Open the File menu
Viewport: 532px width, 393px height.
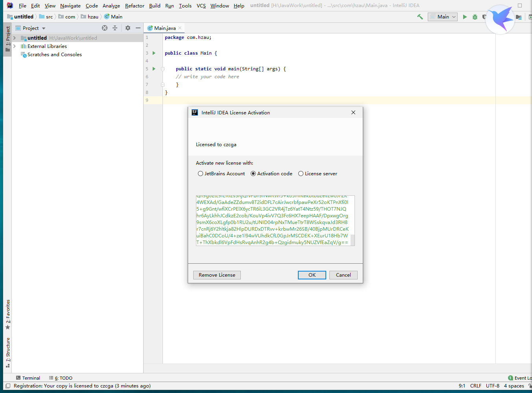tap(22, 6)
